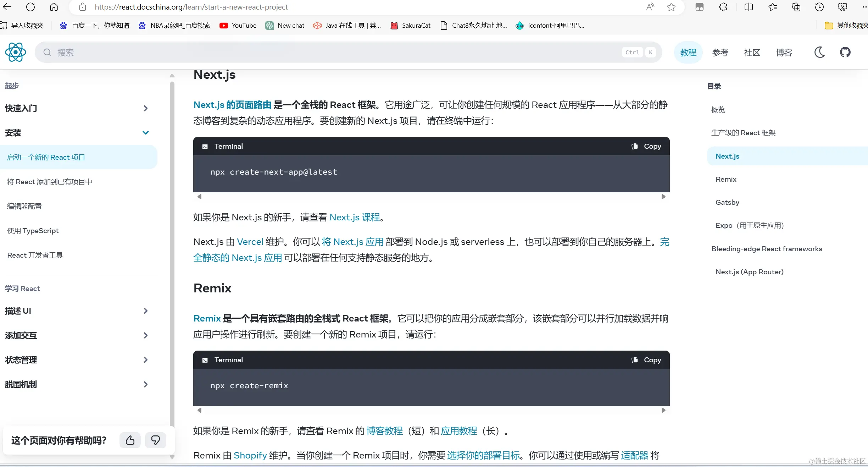The width and height of the screenshot is (868, 467).
Task: Click the React logo home icon
Action: (16, 52)
